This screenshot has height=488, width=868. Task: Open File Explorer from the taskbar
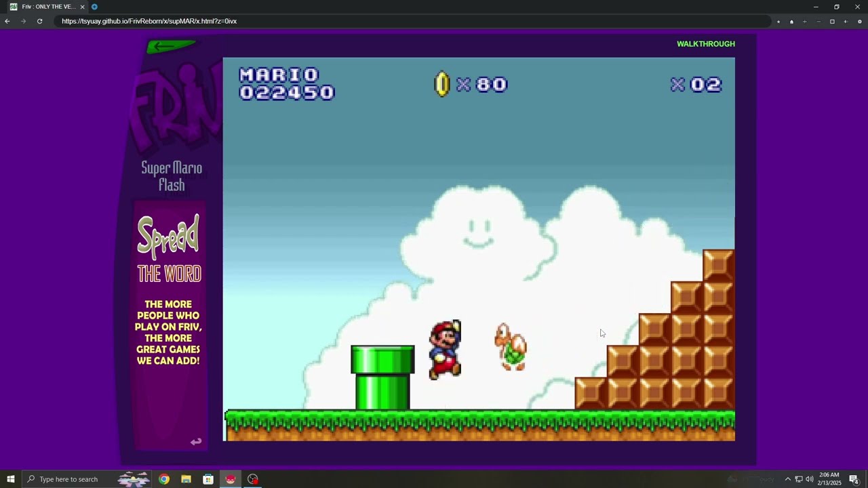[186, 479]
